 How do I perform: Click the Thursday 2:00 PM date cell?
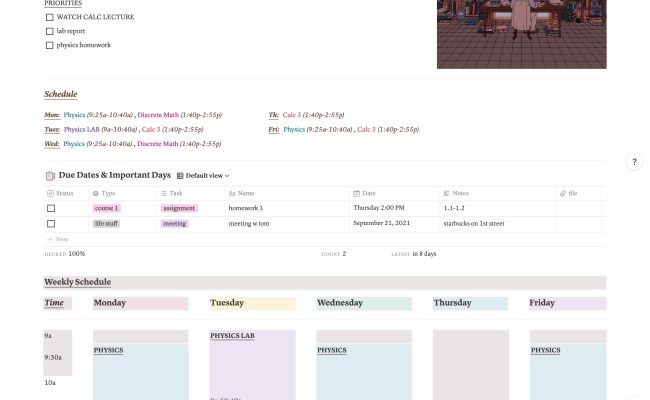[x=394, y=208]
